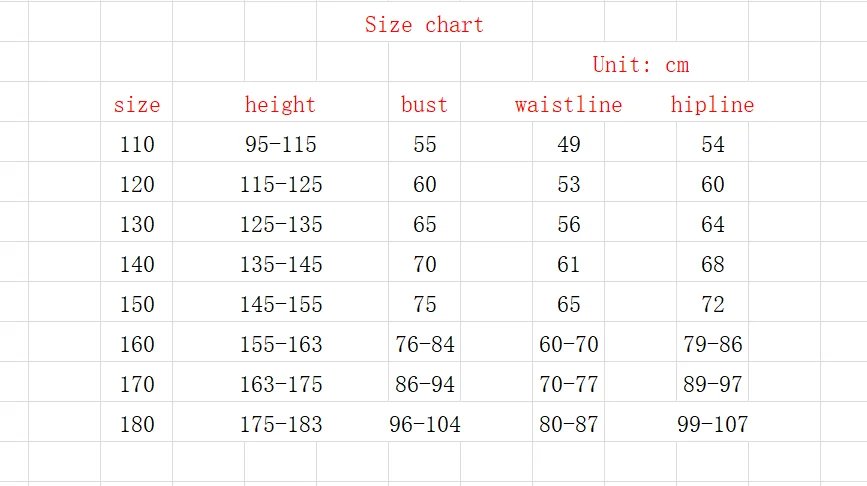867x486 pixels.
Task: Select the waistline header cell
Action: [568, 104]
